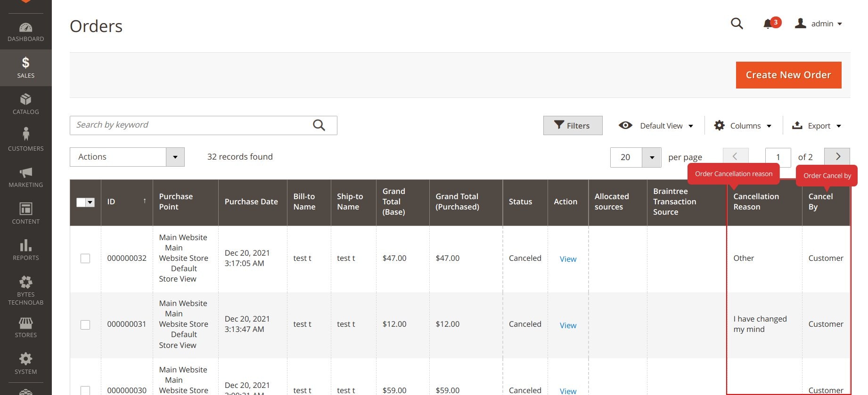Open the Filters panel

(x=573, y=126)
